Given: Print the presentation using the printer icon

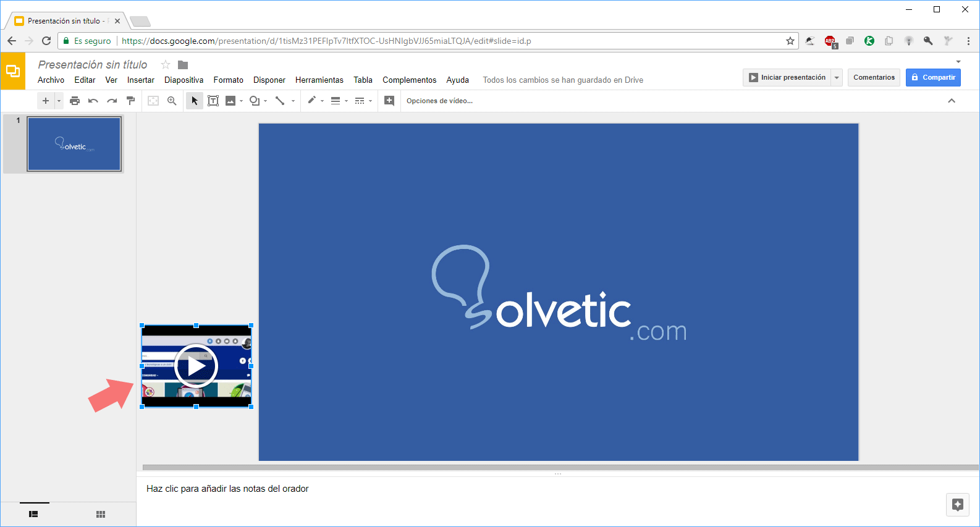Looking at the screenshot, I should pyautogui.click(x=75, y=101).
